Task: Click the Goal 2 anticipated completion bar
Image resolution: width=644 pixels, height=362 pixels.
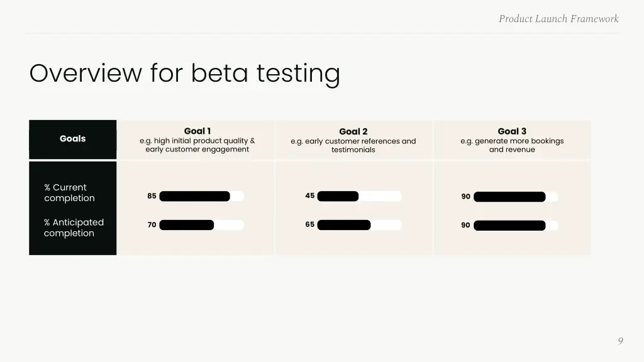Action: click(x=359, y=225)
